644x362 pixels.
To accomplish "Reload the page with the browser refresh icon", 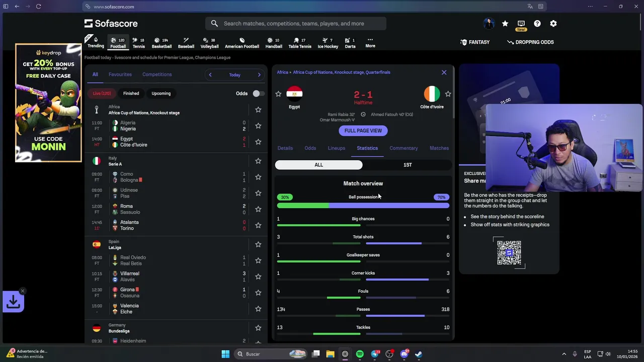I will coord(38,7).
